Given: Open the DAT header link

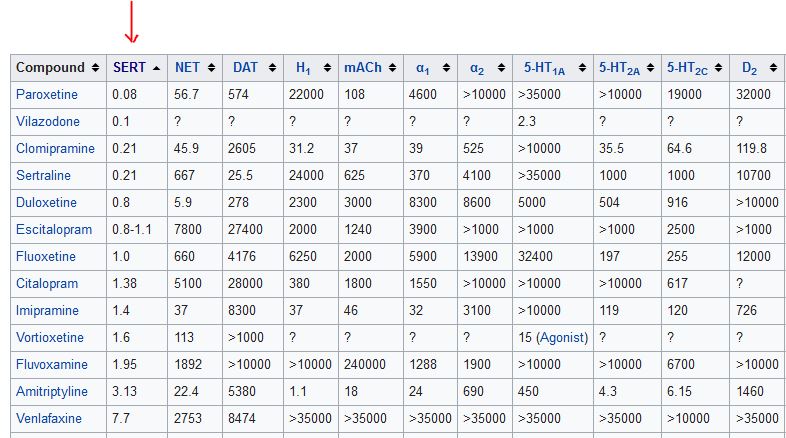Looking at the screenshot, I should click(245, 68).
